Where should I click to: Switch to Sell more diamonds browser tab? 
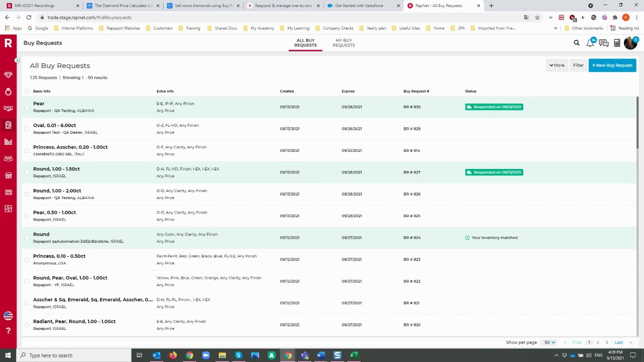(x=203, y=6)
